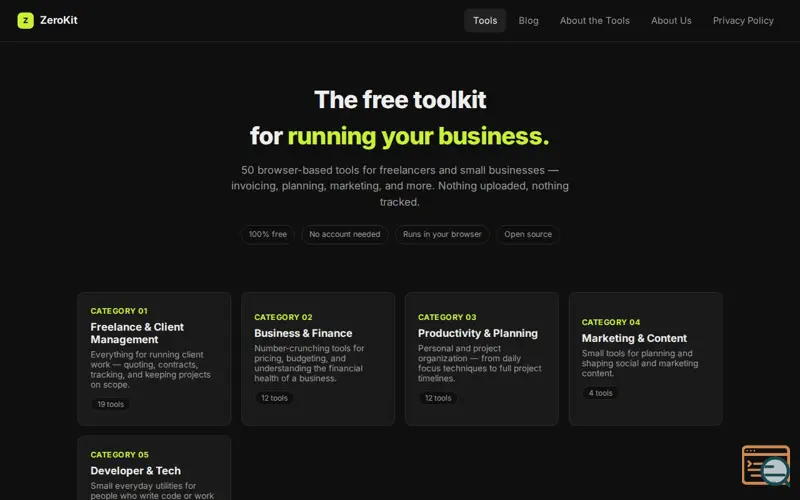Click the No account needed pill
The width and height of the screenshot is (800, 500).
(x=344, y=235)
